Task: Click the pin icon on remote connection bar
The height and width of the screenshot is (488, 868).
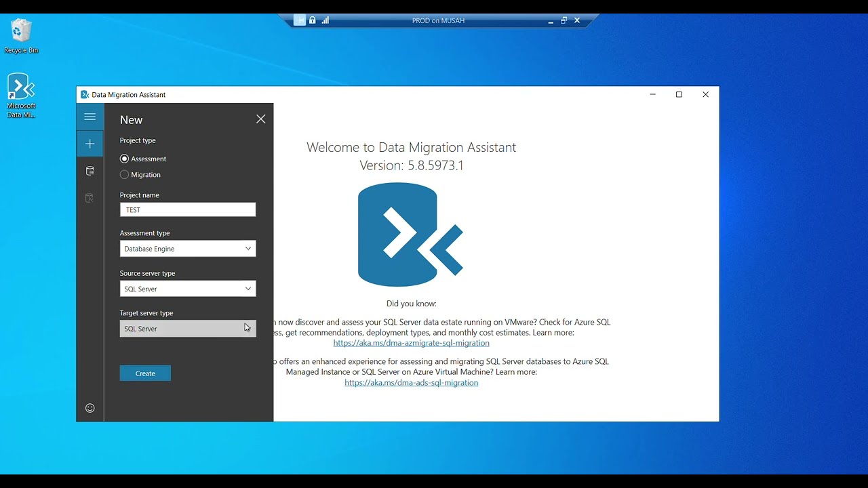Action: 300,20
